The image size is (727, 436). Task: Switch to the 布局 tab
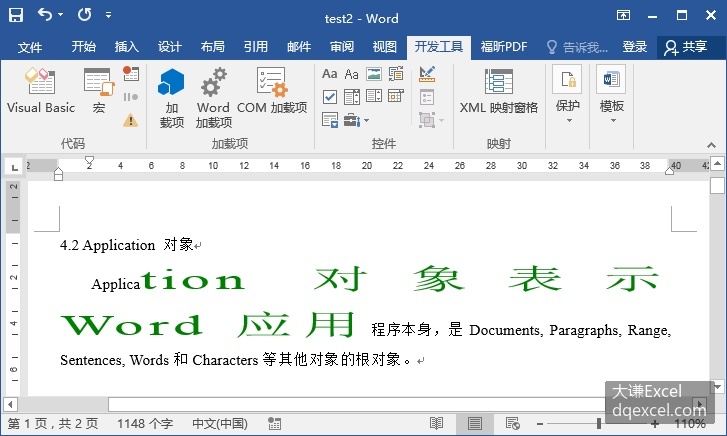[212, 46]
